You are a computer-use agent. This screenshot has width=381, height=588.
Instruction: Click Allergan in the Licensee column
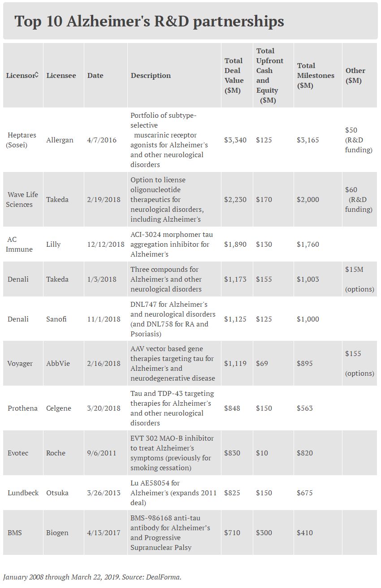pos(60,140)
